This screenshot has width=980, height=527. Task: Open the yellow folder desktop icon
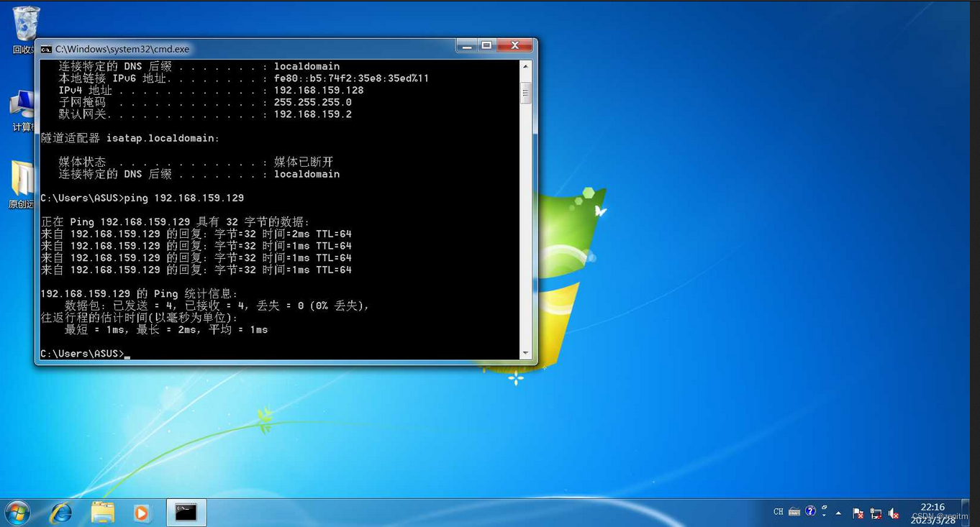pyautogui.click(x=22, y=184)
